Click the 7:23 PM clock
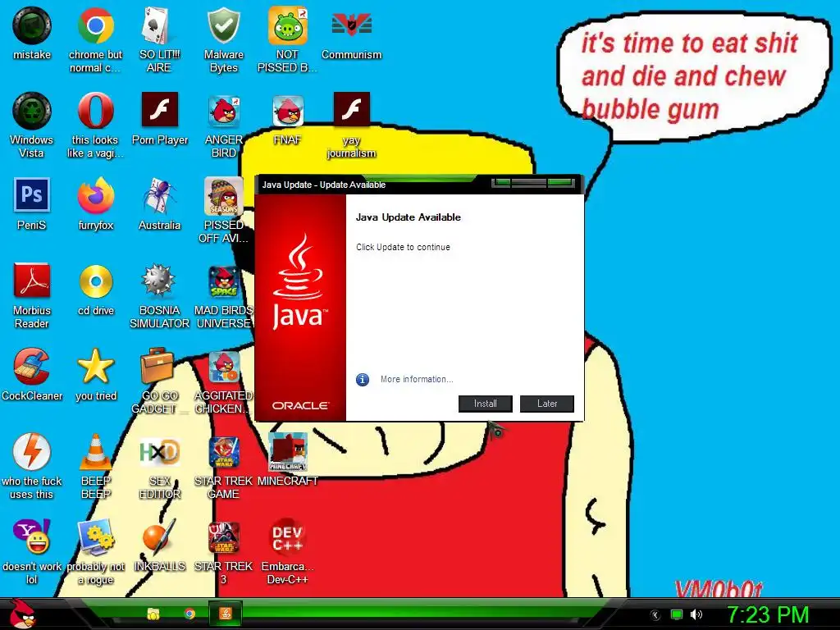 (768, 614)
